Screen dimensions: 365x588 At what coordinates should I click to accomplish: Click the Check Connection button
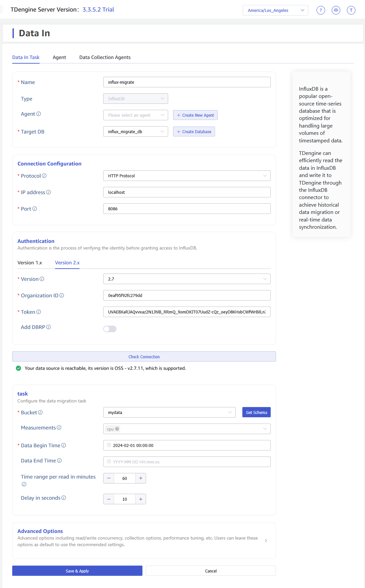(144, 357)
